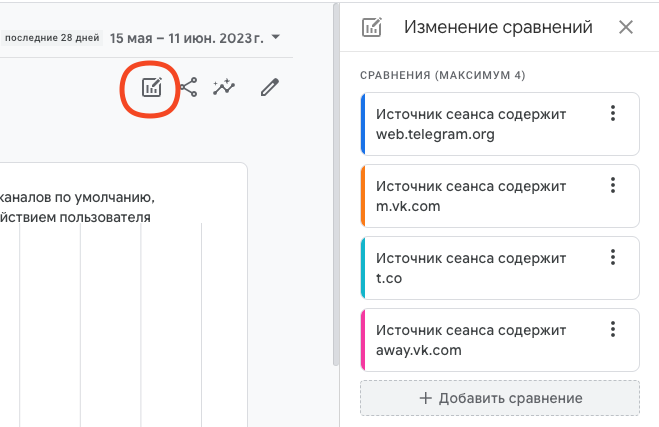Close the Изменение сравнений panel

(626, 27)
